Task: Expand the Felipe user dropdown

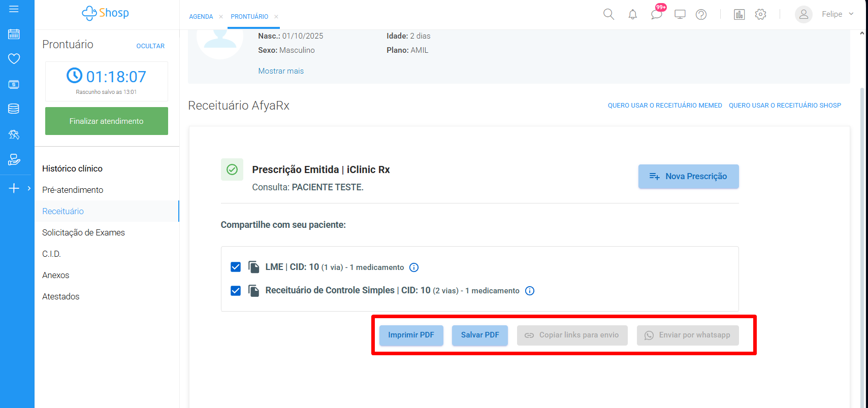Action: pos(851,14)
